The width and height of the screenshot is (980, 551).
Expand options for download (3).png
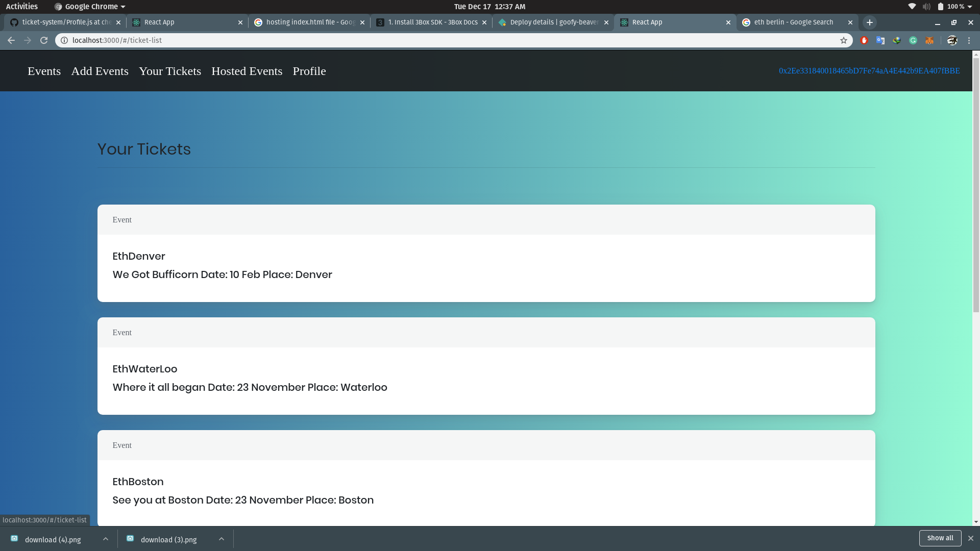222,539
